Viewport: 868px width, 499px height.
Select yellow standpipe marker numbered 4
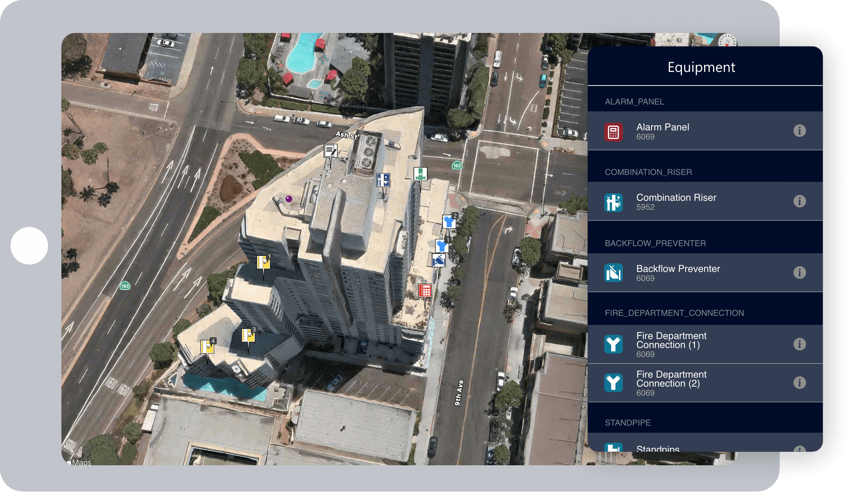207,347
